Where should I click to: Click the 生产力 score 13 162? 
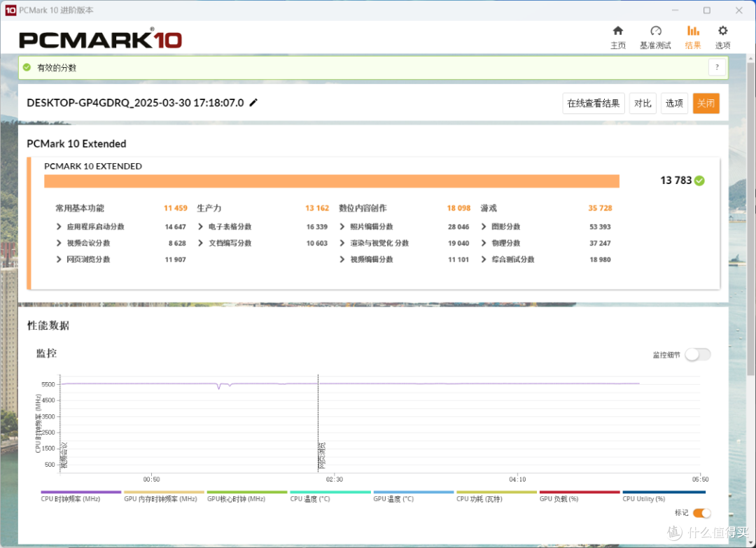point(317,208)
